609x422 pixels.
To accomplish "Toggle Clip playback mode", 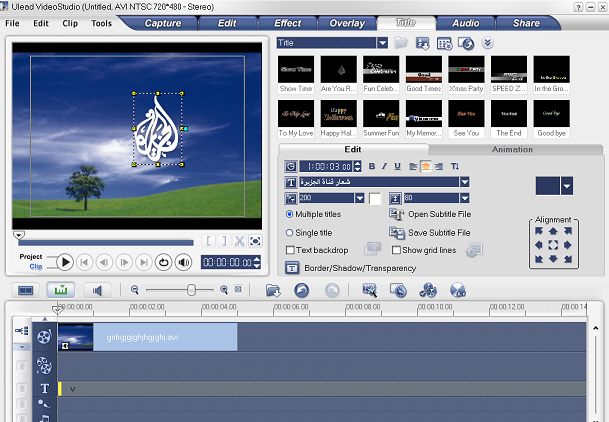I will coord(36,266).
